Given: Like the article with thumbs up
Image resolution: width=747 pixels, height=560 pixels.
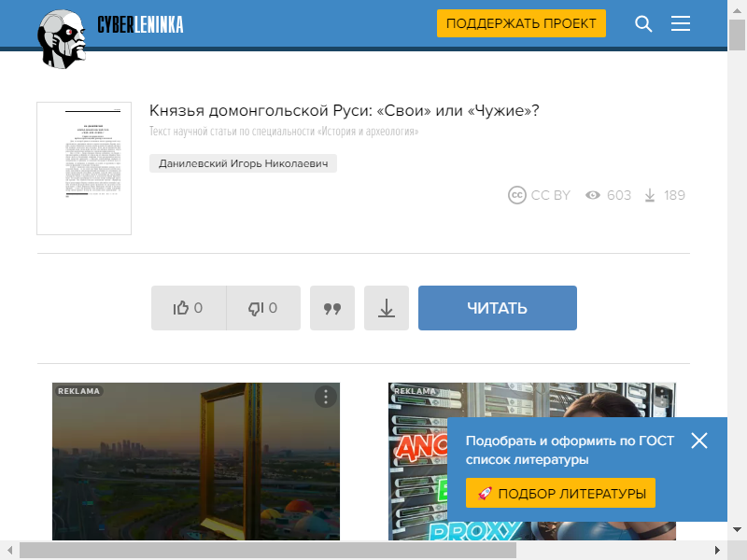Looking at the screenshot, I should point(189,308).
